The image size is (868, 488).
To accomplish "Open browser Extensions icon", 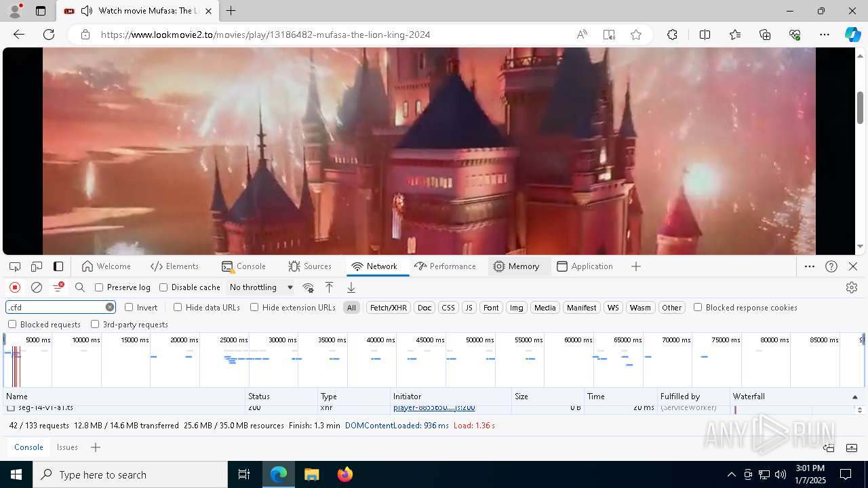I will (x=672, y=35).
